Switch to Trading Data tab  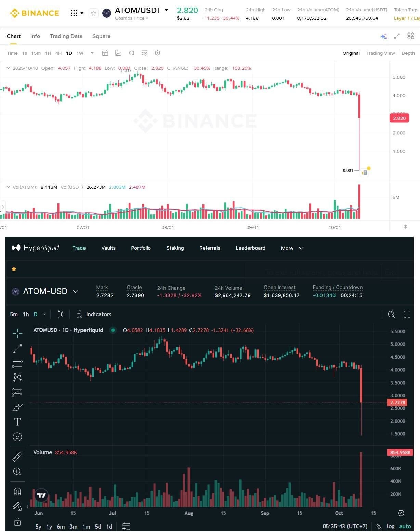click(66, 36)
